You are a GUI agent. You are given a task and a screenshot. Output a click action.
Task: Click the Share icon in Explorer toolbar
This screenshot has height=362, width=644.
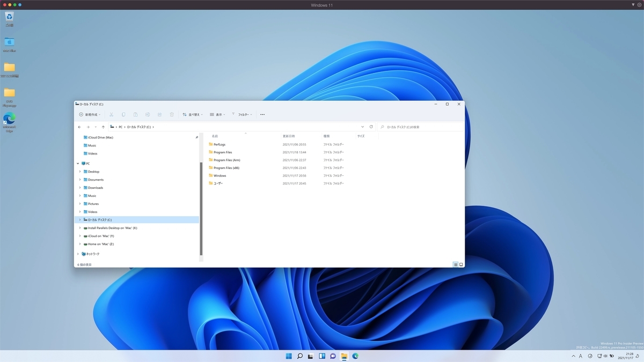(x=159, y=114)
